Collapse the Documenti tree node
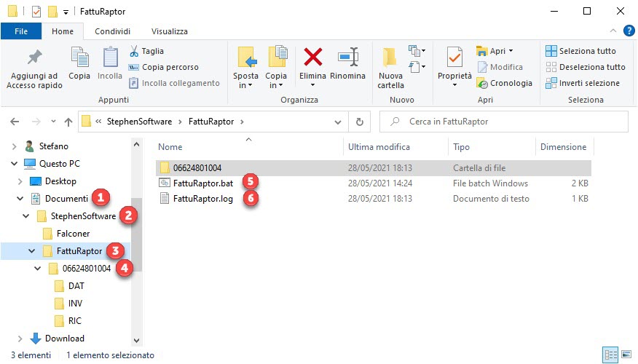638x364 pixels. 20,199
